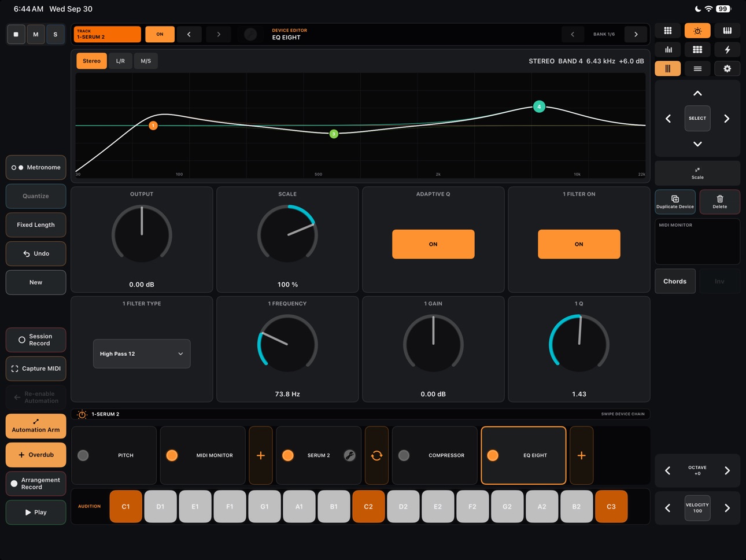The width and height of the screenshot is (746, 560).
Task: Add device with plus after EQ Eight
Action: [581, 455]
